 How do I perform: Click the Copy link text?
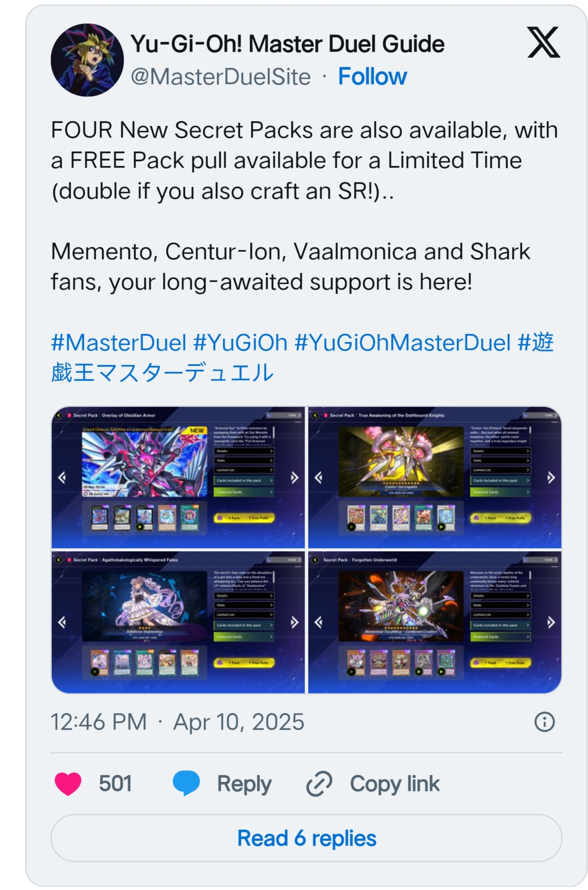395,783
